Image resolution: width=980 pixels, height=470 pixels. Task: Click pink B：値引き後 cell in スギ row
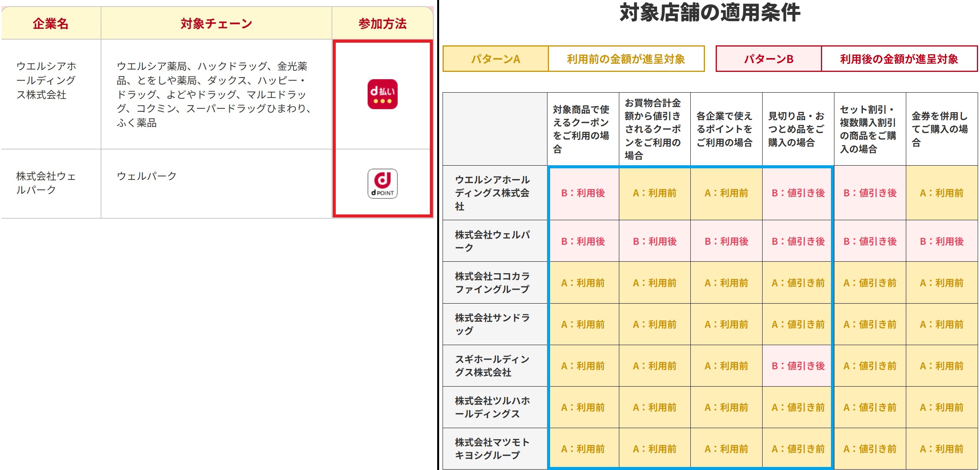pos(798,366)
